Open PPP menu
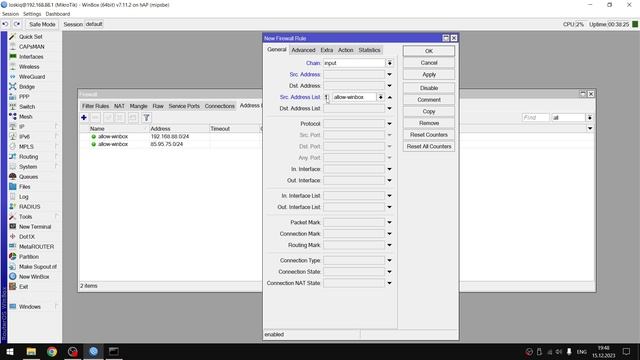This screenshot has height=360, width=640. pyautogui.click(x=24, y=97)
